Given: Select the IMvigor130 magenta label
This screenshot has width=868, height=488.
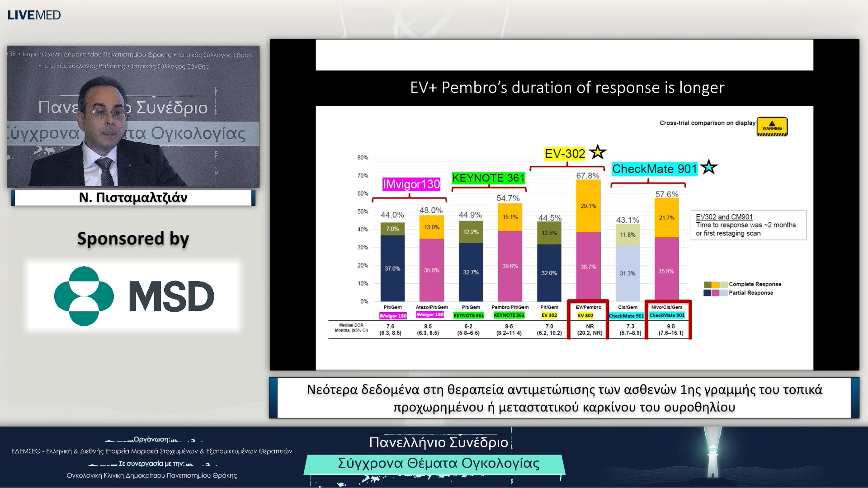Looking at the screenshot, I should click(411, 184).
